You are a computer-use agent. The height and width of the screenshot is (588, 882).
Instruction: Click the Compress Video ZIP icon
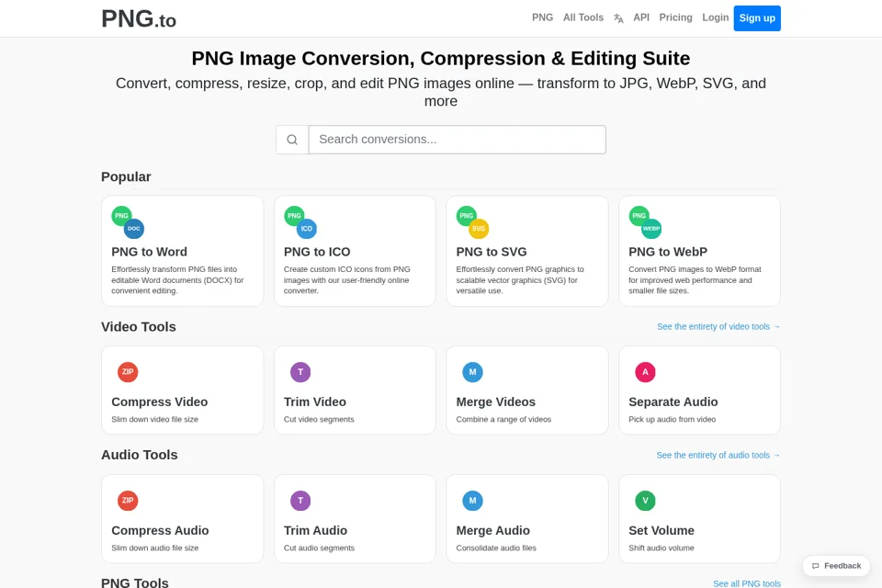tap(128, 372)
